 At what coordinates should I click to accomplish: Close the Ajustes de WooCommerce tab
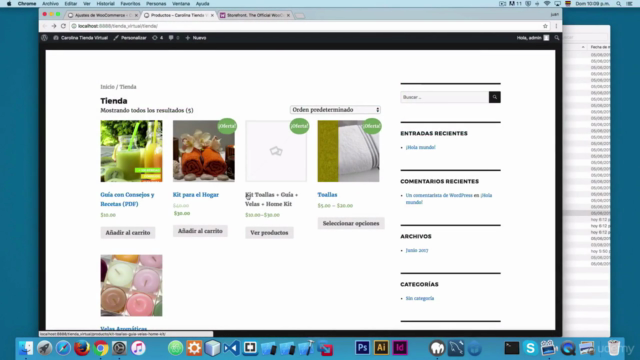click(x=136, y=15)
